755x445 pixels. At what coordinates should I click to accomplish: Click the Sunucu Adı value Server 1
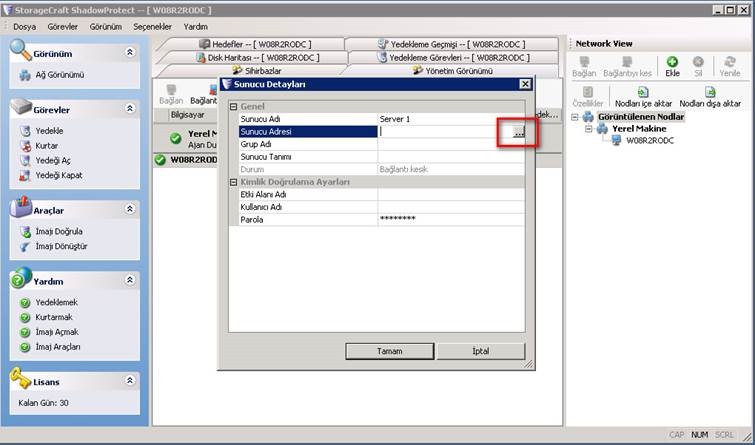coord(451,119)
